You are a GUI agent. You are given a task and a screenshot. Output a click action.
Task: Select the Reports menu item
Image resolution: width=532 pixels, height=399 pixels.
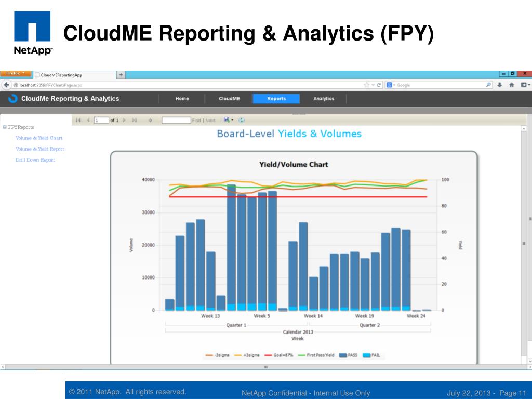coord(276,99)
